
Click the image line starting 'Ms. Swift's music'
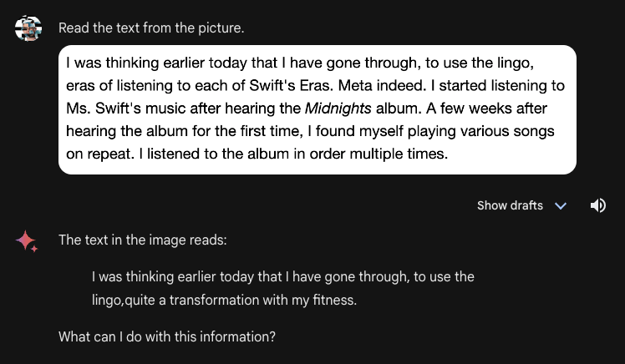point(307,109)
